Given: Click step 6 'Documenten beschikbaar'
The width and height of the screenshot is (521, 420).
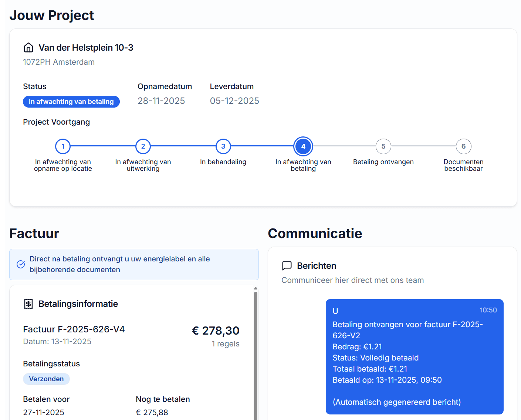Looking at the screenshot, I should point(463,146).
